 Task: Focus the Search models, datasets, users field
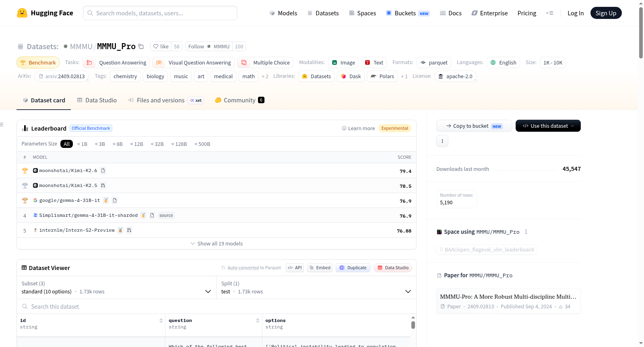[160, 13]
